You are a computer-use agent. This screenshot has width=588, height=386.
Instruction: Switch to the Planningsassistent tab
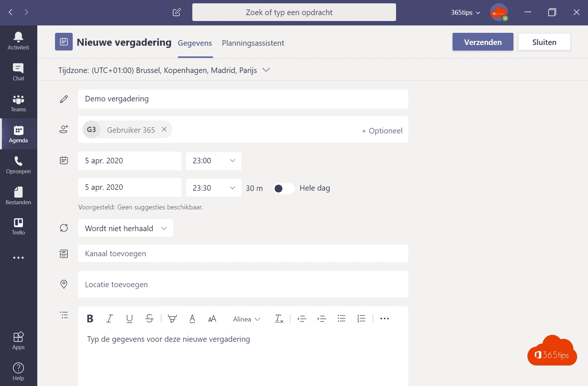(x=253, y=43)
